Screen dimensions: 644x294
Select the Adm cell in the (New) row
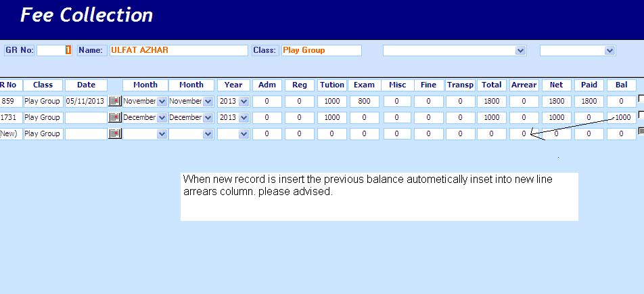coord(267,134)
